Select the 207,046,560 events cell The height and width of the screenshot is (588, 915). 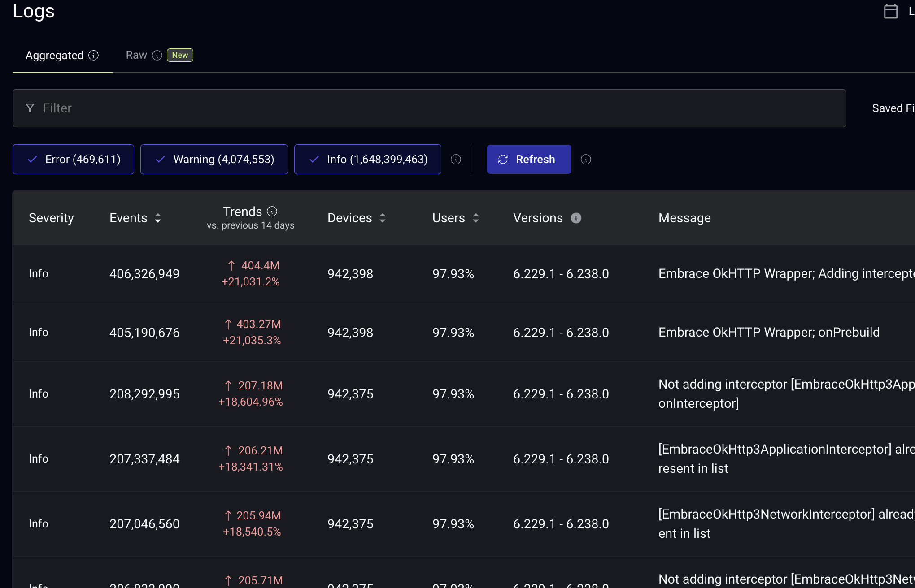(x=144, y=524)
